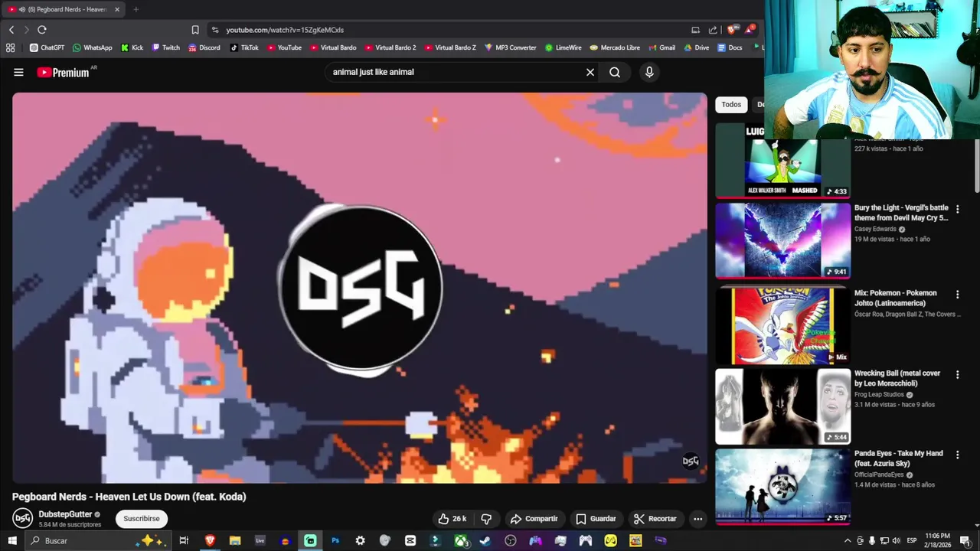
Task: Open Drive bookmark
Action: [x=697, y=47]
